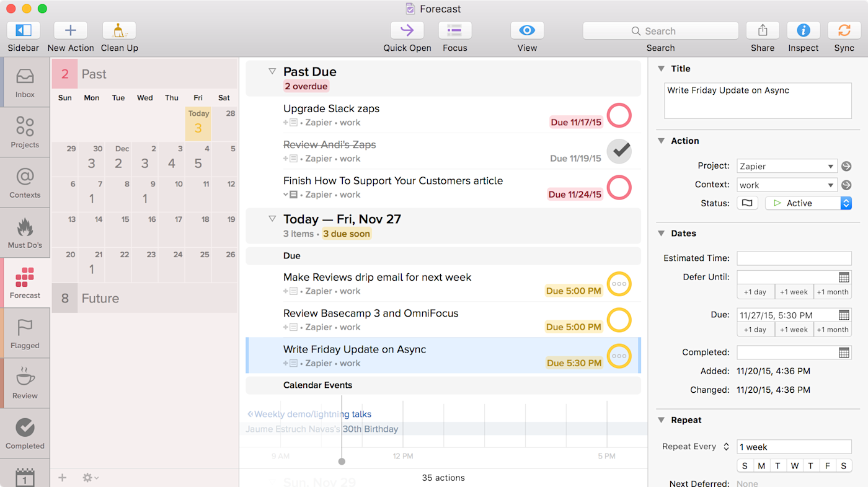The width and height of the screenshot is (868, 487).
Task: Collapse the Dates inspector section
Action: tap(661, 234)
